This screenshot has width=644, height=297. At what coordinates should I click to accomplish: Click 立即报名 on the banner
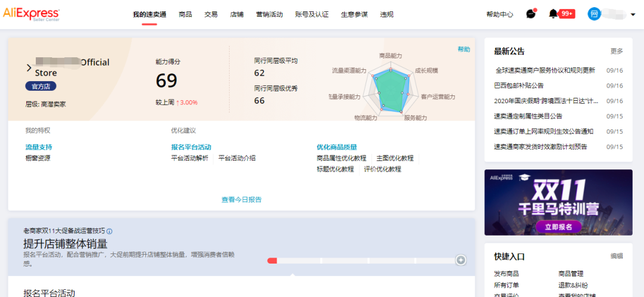(559, 227)
